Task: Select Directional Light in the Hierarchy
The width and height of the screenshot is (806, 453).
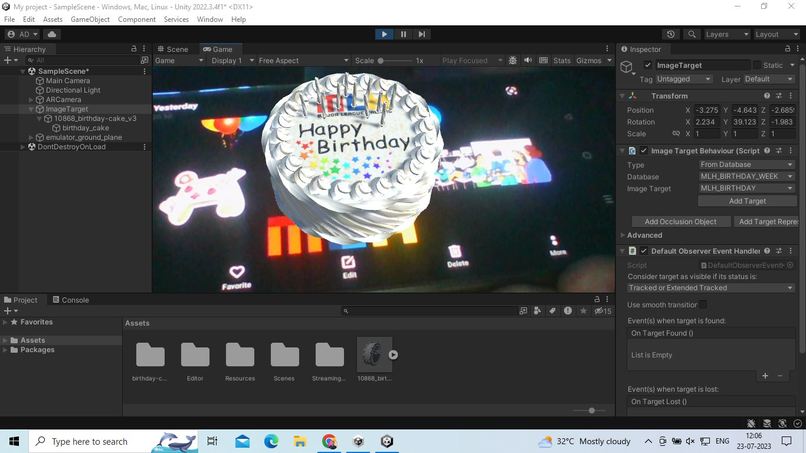Action: (72, 90)
